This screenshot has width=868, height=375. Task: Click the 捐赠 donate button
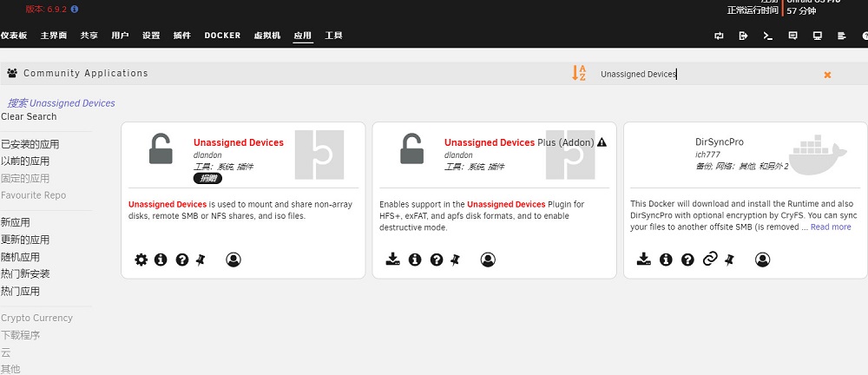[x=207, y=178]
